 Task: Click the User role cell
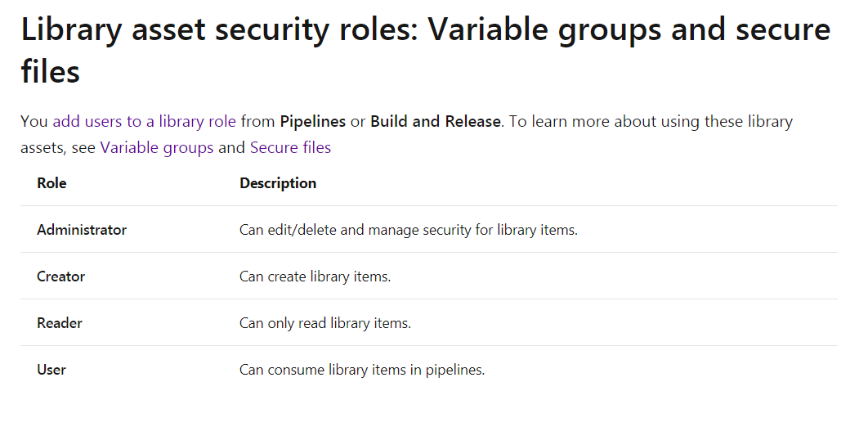click(x=51, y=370)
